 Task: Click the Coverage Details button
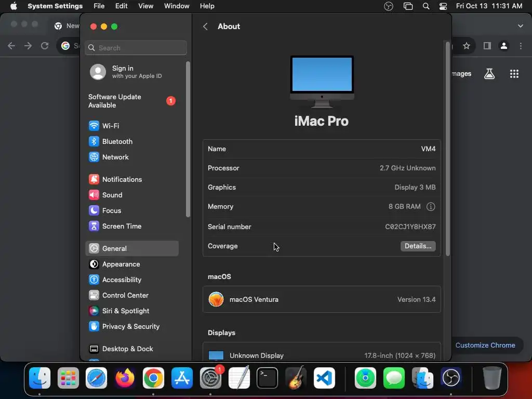coord(418,246)
